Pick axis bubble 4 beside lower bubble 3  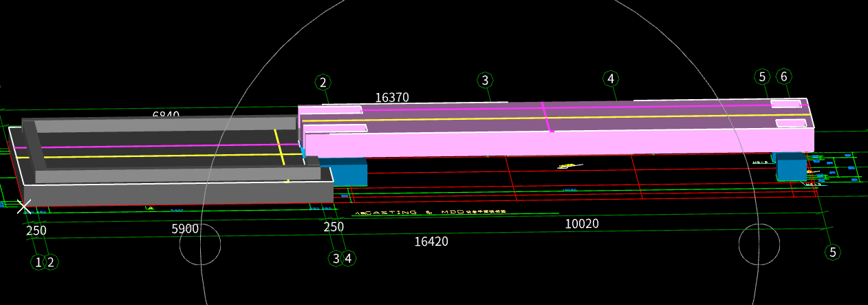(349, 258)
